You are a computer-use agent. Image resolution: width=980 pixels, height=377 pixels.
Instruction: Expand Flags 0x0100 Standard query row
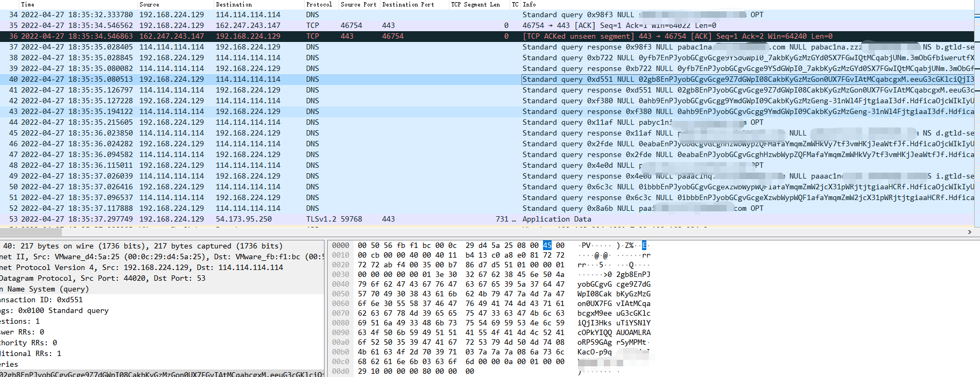coord(54,310)
